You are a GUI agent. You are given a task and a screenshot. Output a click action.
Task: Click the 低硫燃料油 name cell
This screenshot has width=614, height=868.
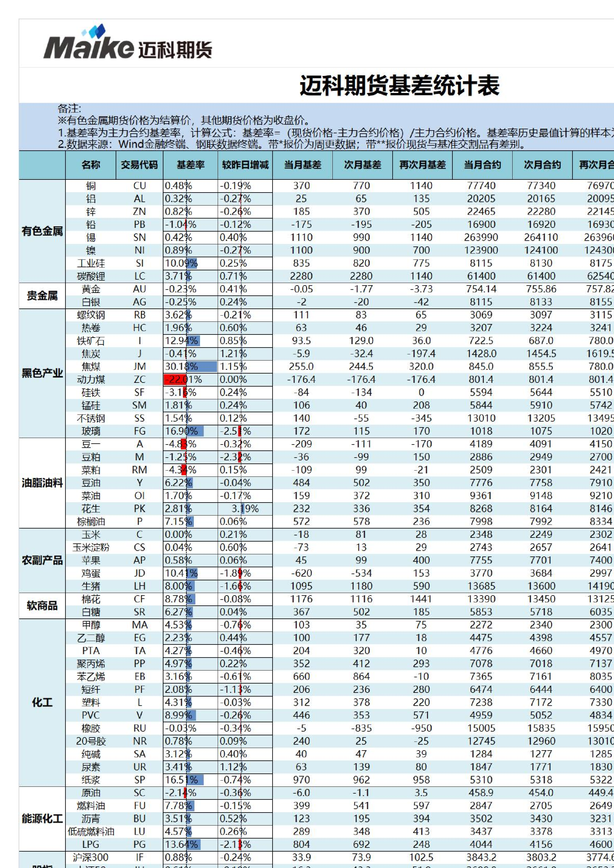(91, 832)
